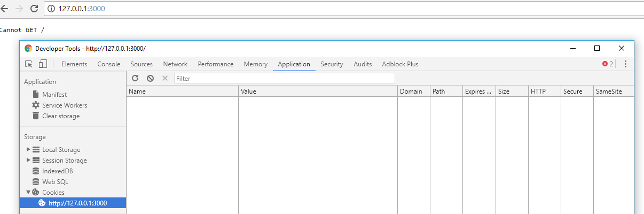Sort by the Value column header
The width and height of the screenshot is (644, 214).
click(x=318, y=91)
